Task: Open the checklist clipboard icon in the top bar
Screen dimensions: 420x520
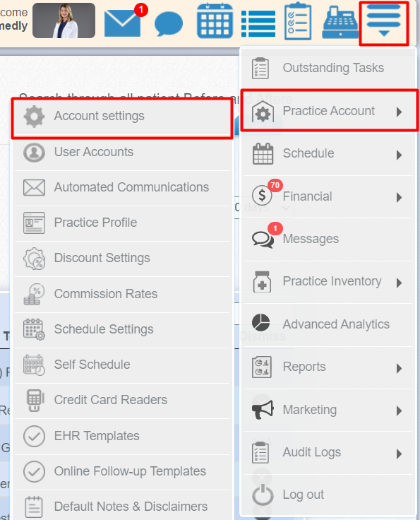Action: 298,21
